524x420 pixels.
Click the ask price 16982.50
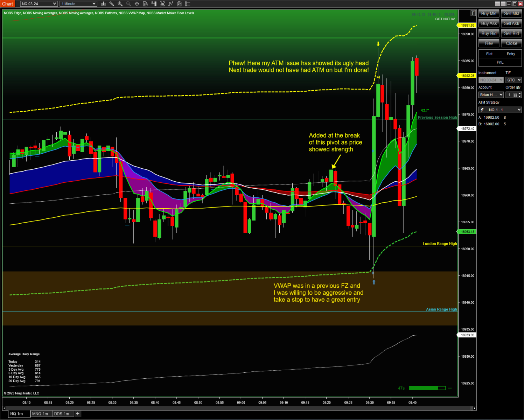tap(491, 118)
